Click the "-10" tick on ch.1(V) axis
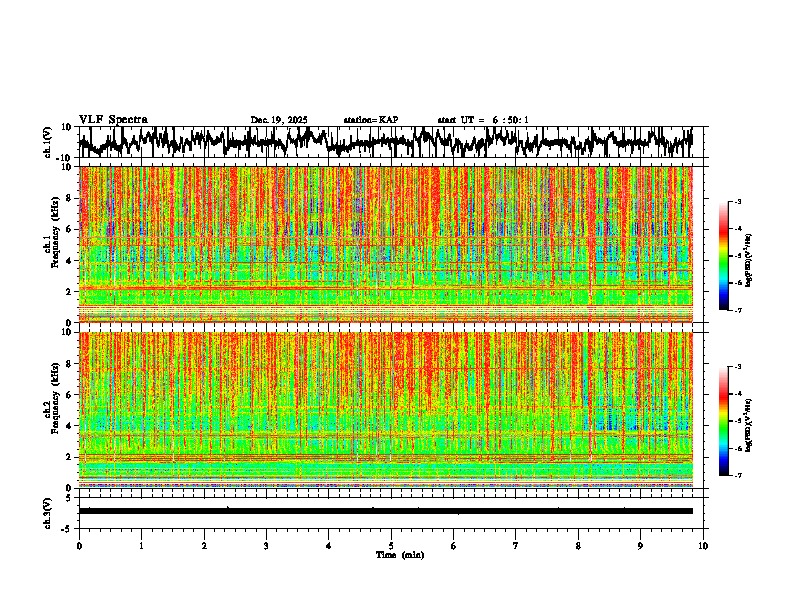 tap(65, 157)
